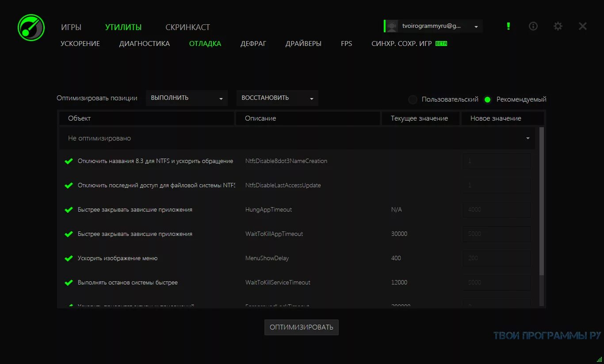Open the ВОССТАНОВИТЬ dropdown
This screenshot has width=604, height=364.
pos(277,98)
